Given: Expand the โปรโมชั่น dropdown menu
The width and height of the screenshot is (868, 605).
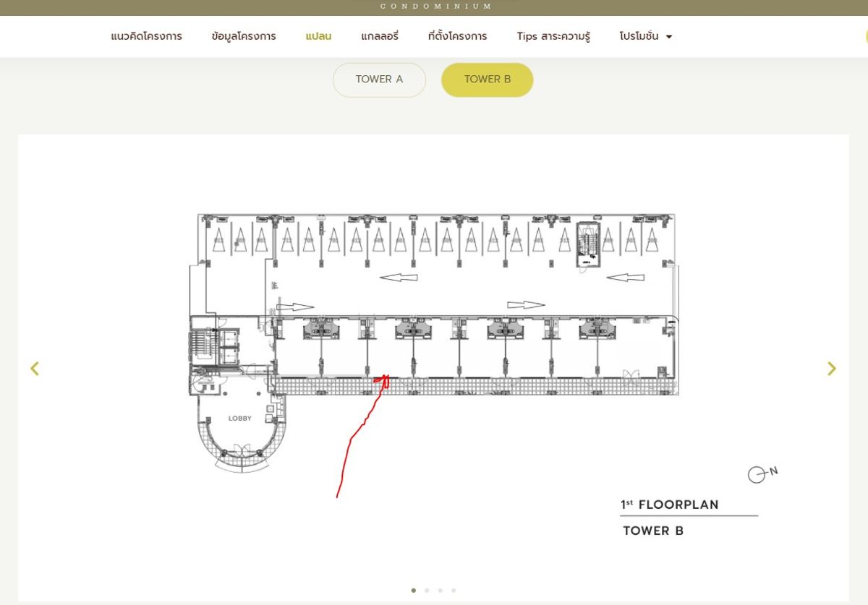Looking at the screenshot, I should click(645, 36).
